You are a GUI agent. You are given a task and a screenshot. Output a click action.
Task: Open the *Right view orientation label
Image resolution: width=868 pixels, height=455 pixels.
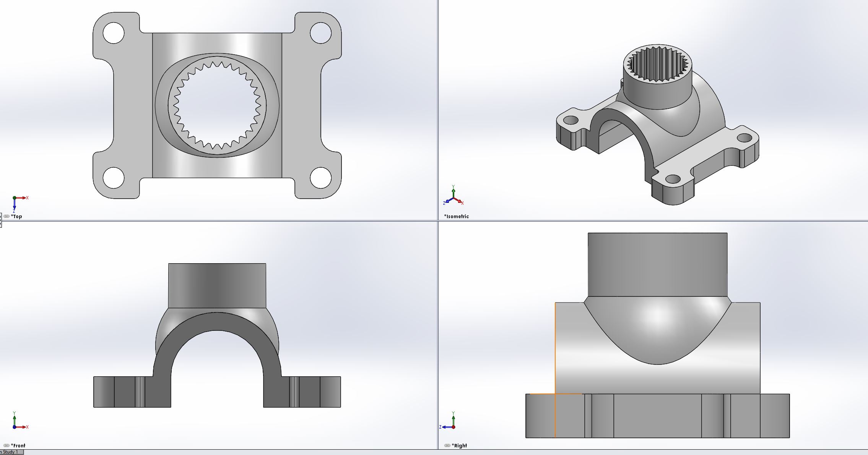click(460, 445)
